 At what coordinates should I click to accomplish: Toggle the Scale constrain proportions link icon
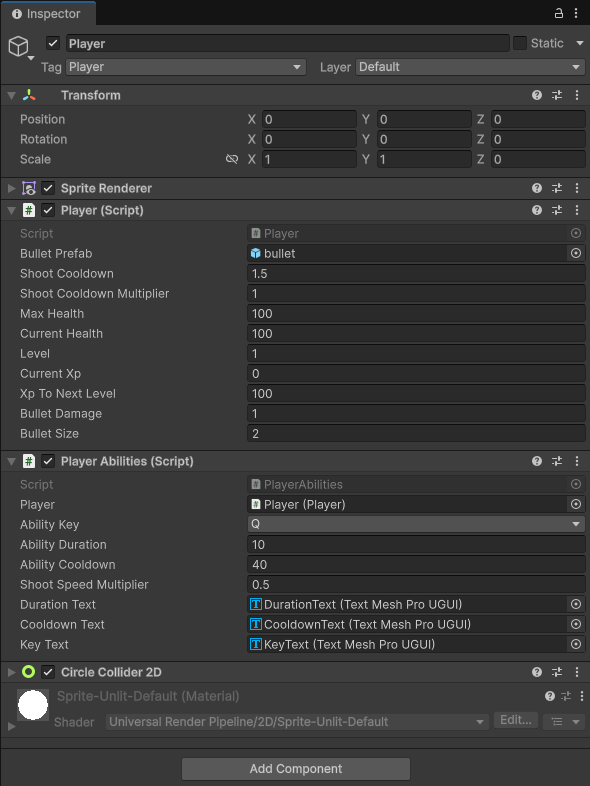click(232, 159)
